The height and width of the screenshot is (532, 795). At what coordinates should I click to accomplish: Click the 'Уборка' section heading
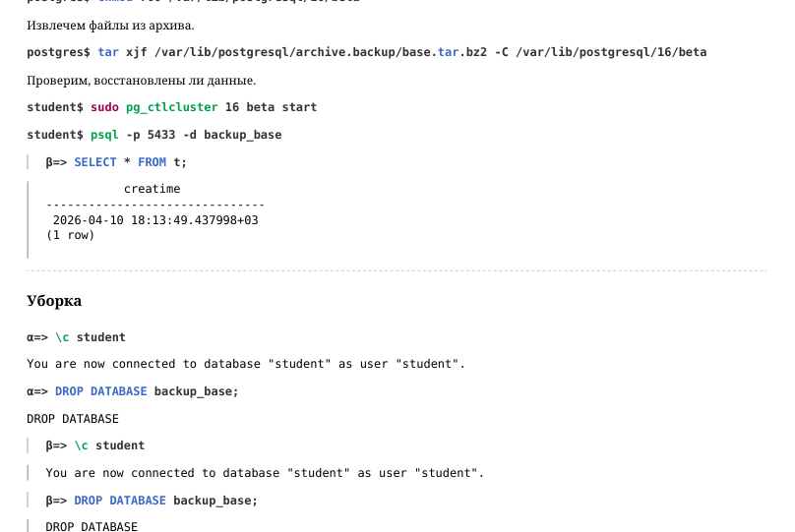pyautogui.click(x=54, y=301)
